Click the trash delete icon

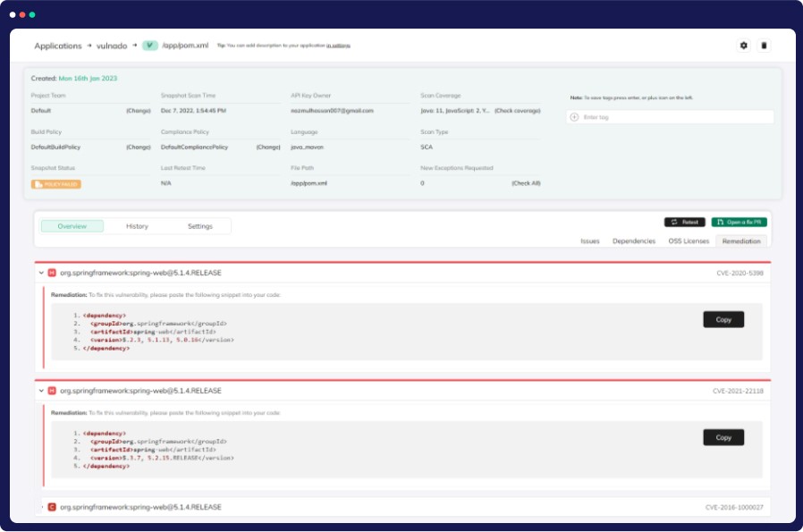tap(764, 46)
